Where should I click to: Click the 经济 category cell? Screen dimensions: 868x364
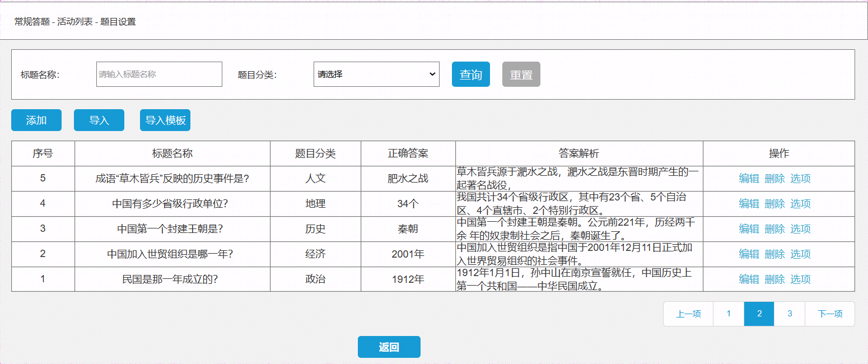[315, 254]
